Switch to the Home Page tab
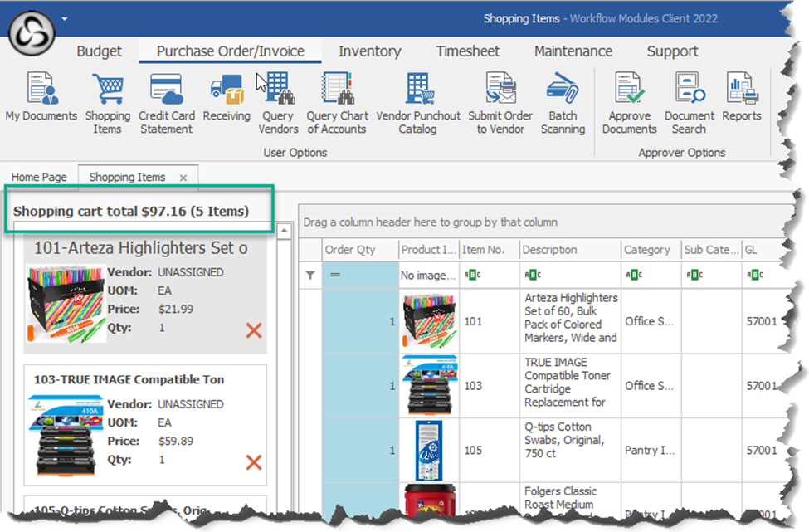The width and height of the screenshot is (809, 532). pyautogui.click(x=39, y=177)
